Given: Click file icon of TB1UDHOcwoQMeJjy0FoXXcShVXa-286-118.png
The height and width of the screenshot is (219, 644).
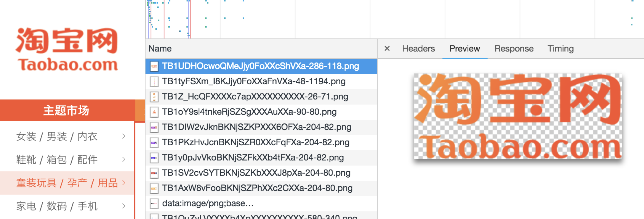Looking at the screenshot, I should (x=154, y=67).
